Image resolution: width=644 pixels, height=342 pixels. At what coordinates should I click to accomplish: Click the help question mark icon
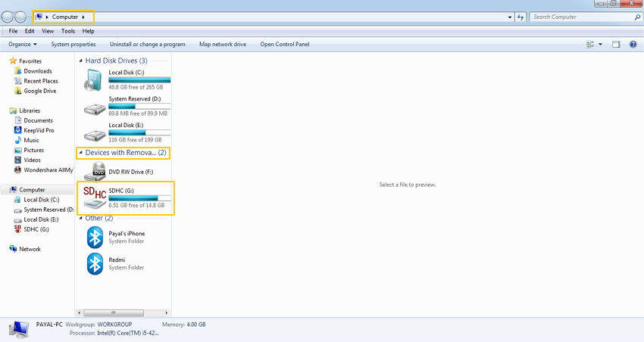coord(633,45)
